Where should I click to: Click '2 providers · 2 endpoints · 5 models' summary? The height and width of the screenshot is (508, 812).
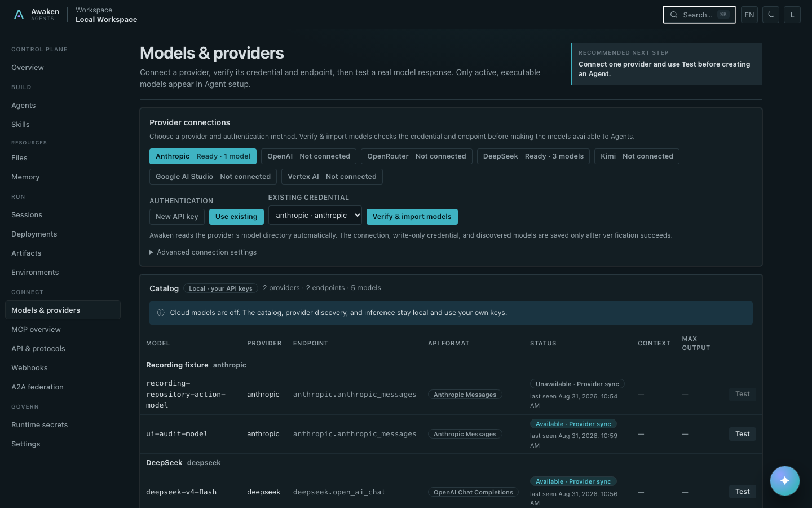point(322,288)
